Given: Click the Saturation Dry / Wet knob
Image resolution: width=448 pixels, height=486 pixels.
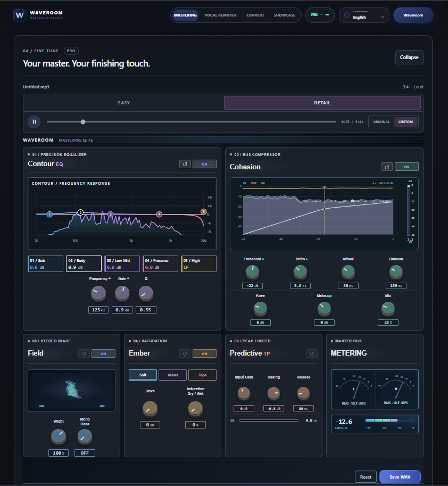Looking at the screenshot, I should point(195,408).
